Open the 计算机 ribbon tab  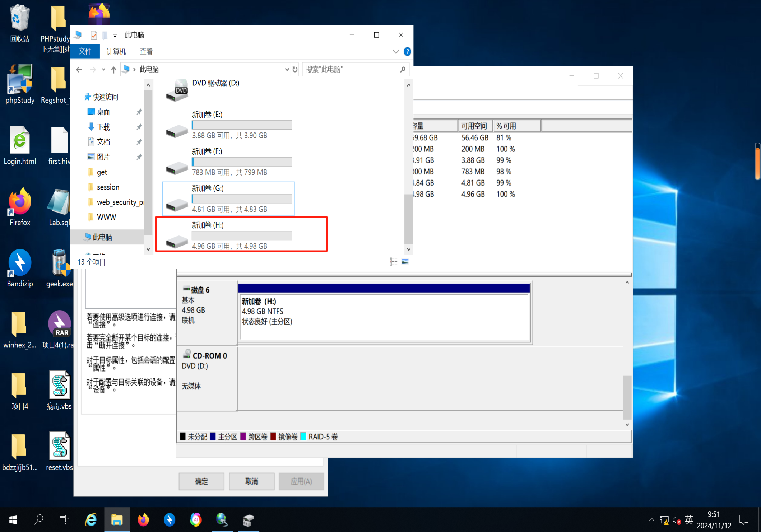[x=116, y=51]
